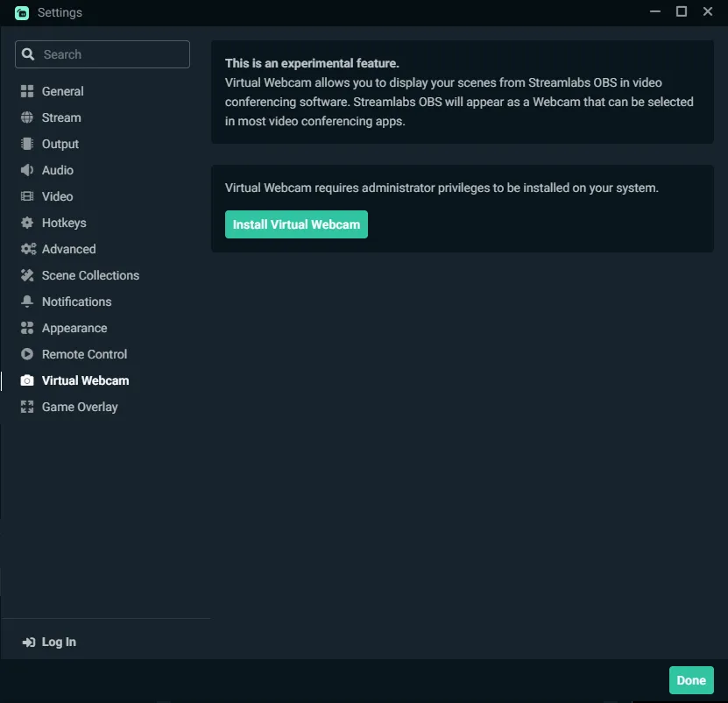
Task: Click the Notifications bell icon
Action: pyautogui.click(x=27, y=302)
